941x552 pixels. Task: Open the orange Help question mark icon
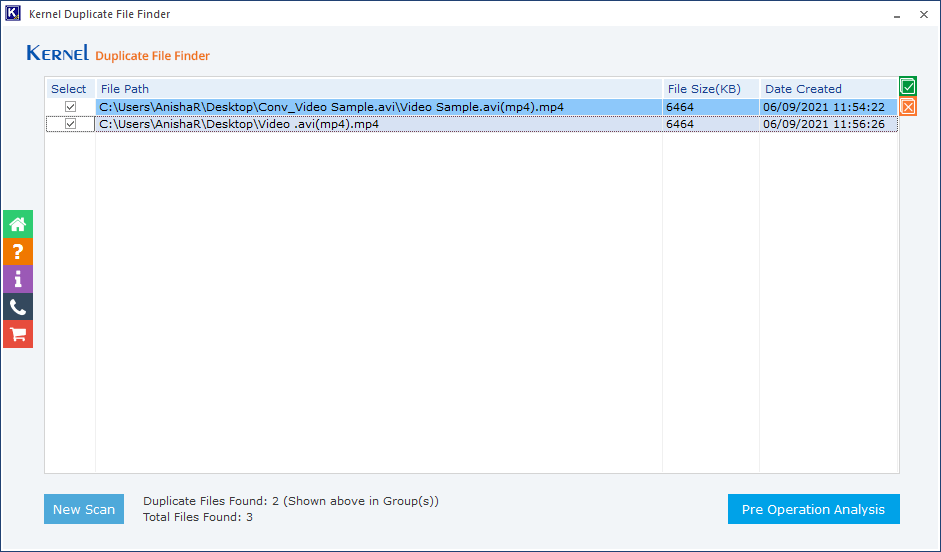(x=18, y=252)
